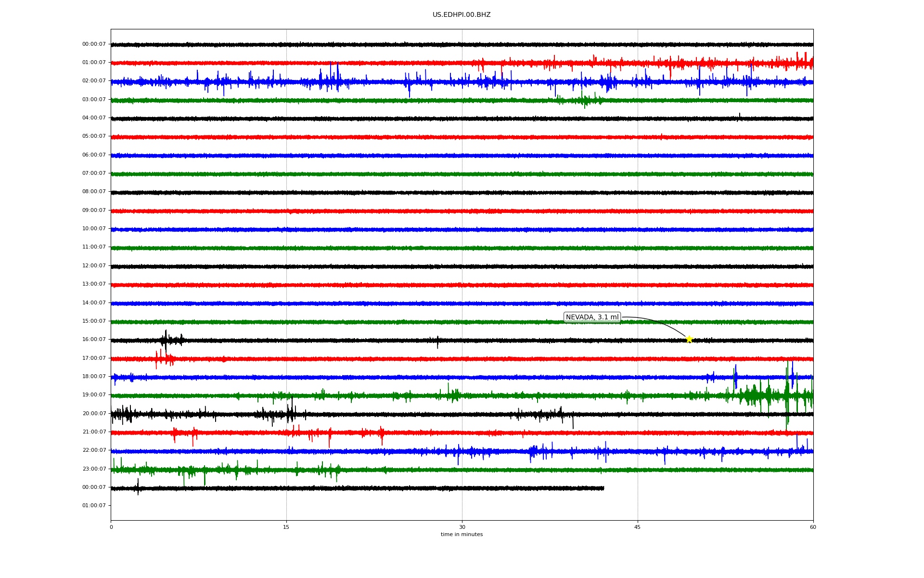This screenshot has width=924, height=578.
Task: Click the 23:00:07 time axis label
Action: pos(94,469)
